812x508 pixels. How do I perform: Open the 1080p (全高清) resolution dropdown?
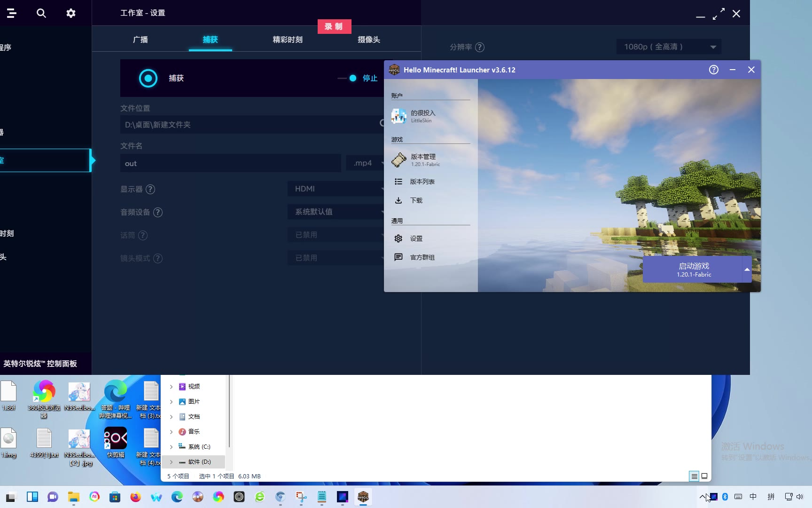pyautogui.click(x=669, y=47)
